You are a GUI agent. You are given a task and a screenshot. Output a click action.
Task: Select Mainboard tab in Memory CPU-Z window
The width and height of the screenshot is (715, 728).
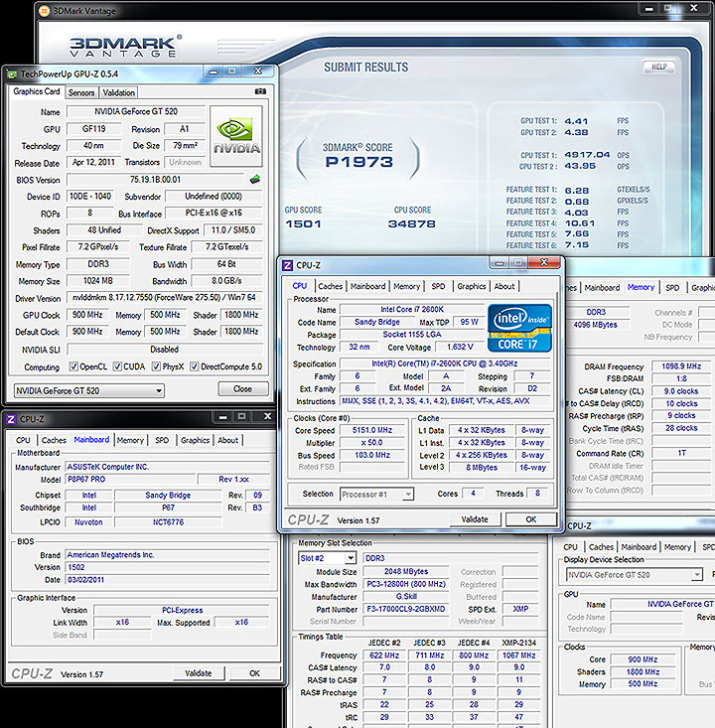(x=602, y=287)
